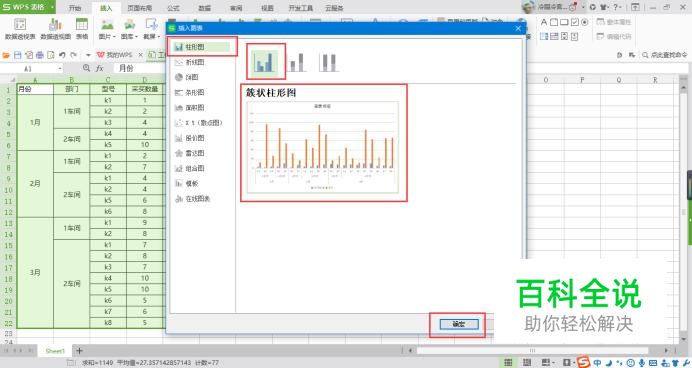Open the 视图 ribbon tab

[x=267, y=8]
